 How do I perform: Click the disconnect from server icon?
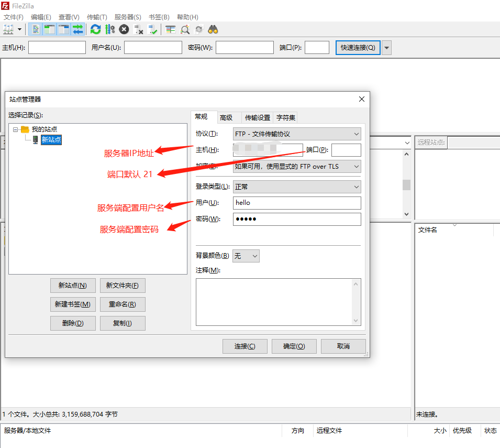click(x=138, y=30)
